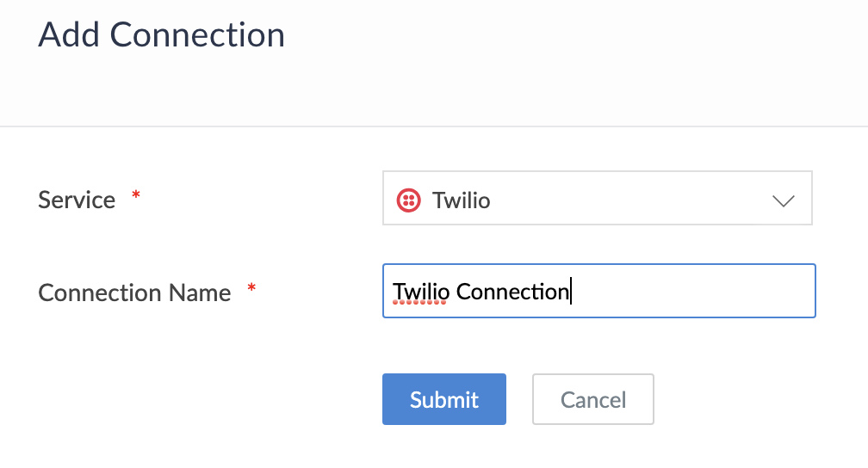
Task: Click the "Add Connection" dialog heading
Action: [x=161, y=35]
